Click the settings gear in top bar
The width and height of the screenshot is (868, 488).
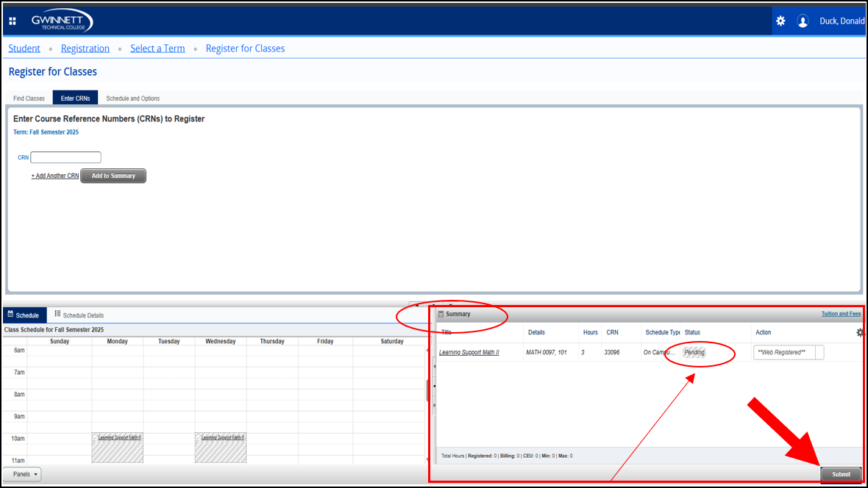click(x=780, y=21)
